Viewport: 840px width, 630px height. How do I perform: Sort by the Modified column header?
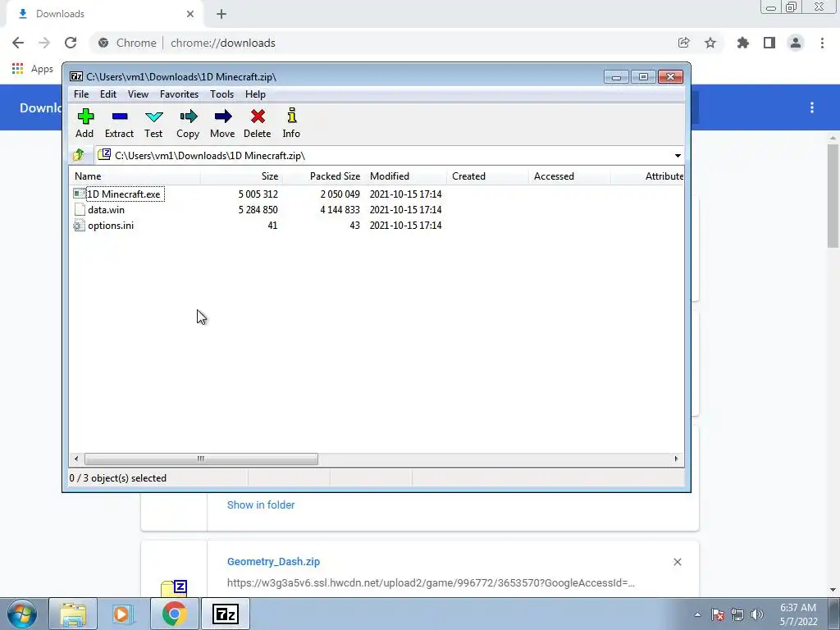[405, 176]
